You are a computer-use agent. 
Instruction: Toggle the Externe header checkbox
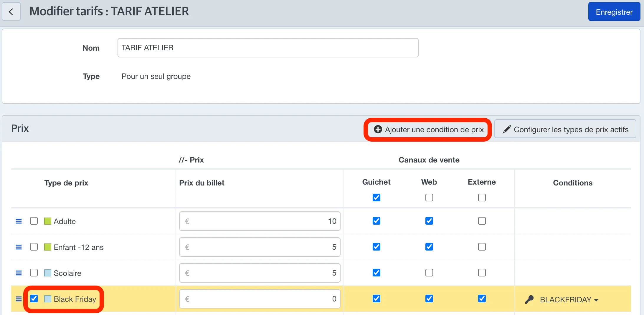tap(482, 198)
